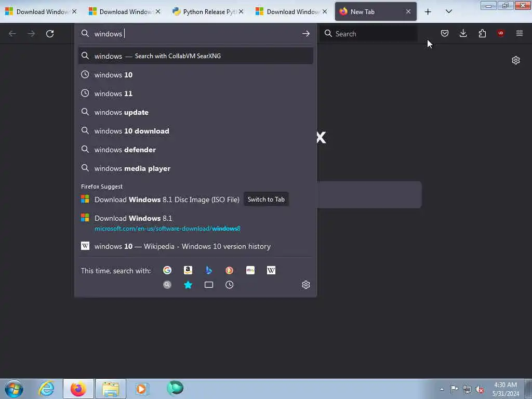
Task: Search with Amazon icon
Action: click(188, 270)
